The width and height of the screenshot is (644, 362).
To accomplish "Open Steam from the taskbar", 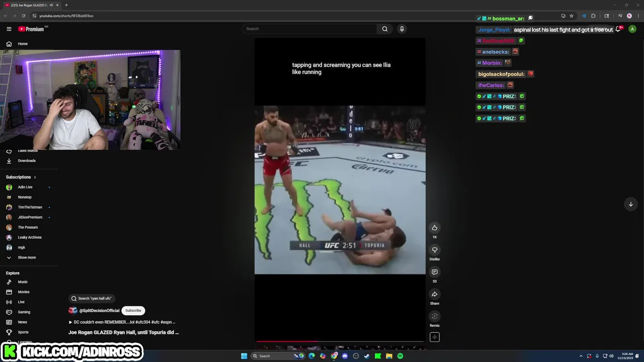I will [367, 356].
